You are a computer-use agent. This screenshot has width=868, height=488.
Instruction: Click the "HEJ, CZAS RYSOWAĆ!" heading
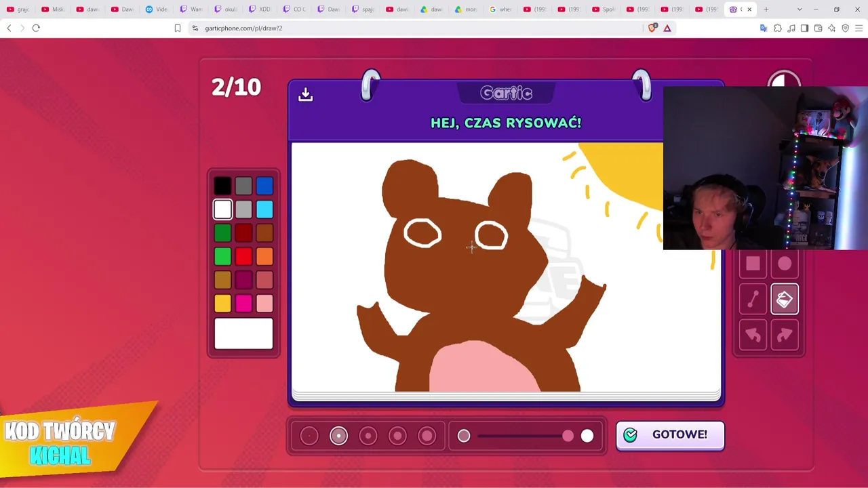point(506,123)
